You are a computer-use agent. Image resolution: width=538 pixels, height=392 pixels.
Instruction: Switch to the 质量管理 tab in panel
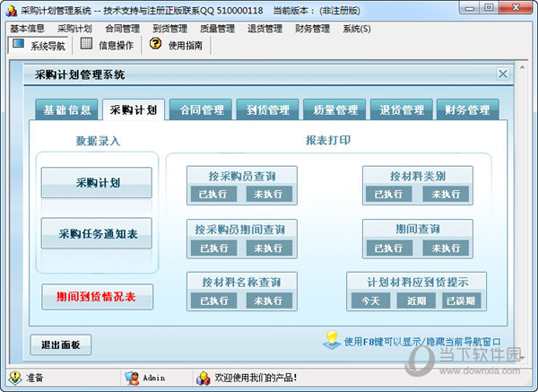tap(334, 109)
